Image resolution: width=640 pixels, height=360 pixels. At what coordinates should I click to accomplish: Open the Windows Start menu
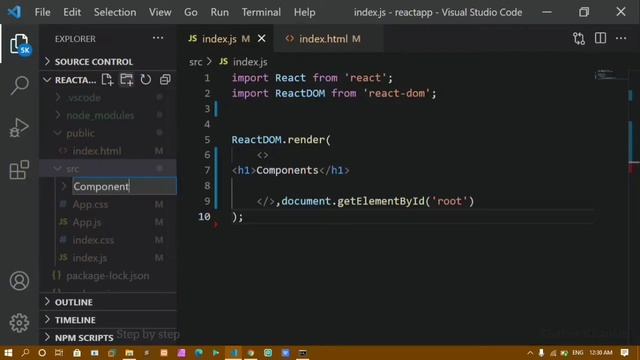(8, 353)
